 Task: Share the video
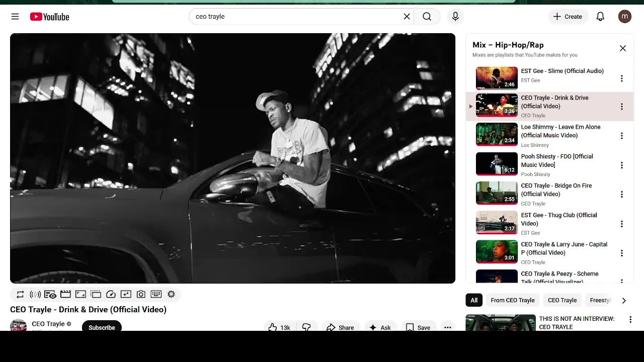[341, 326]
